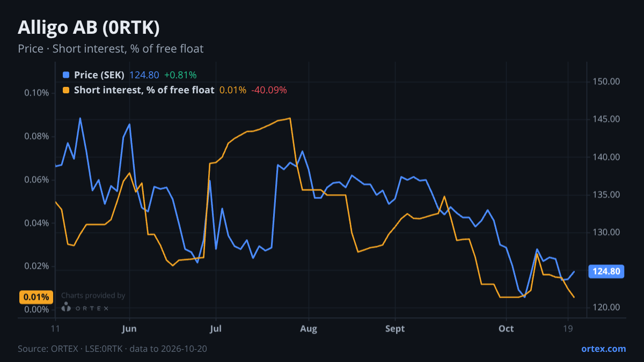Open the ortex.com link
The image size is (644, 362).
pyautogui.click(x=604, y=349)
